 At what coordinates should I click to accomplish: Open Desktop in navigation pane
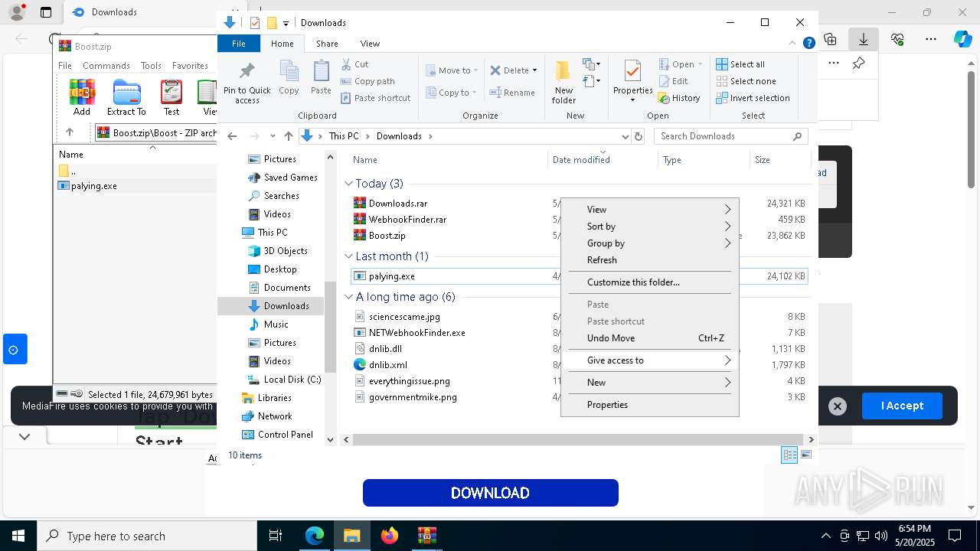279,269
